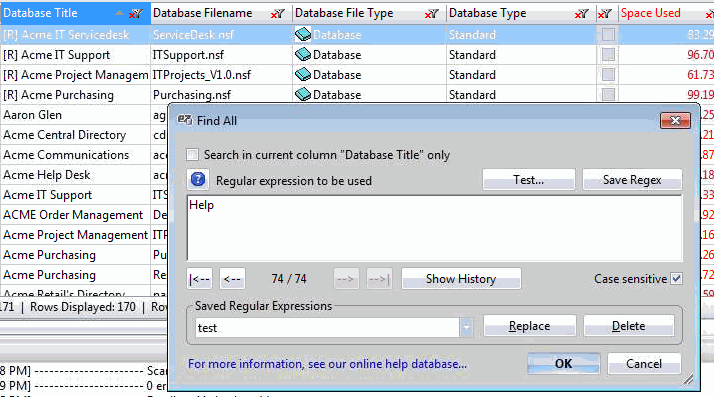Enable search in current column only
This screenshot has width=714, height=397.
[x=193, y=155]
